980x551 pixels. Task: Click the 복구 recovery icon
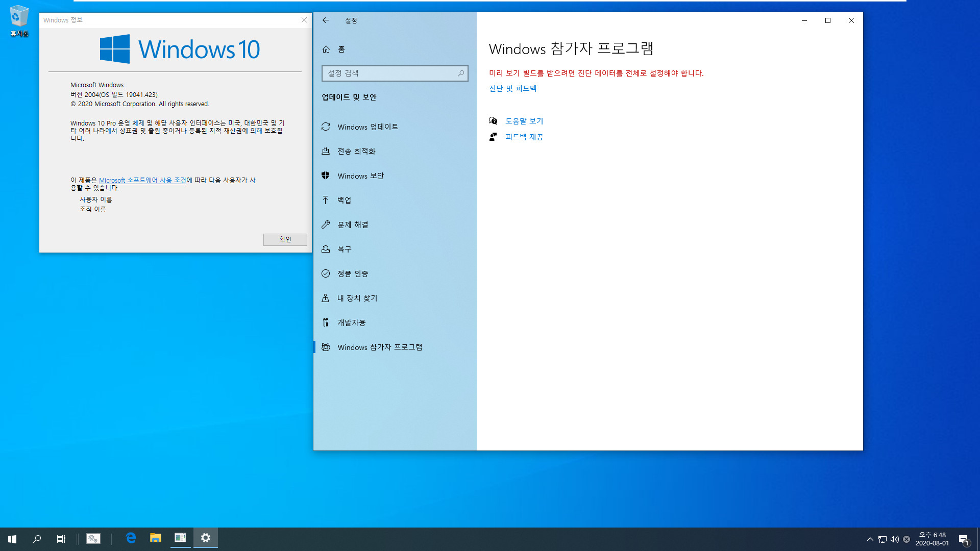(326, 249)
